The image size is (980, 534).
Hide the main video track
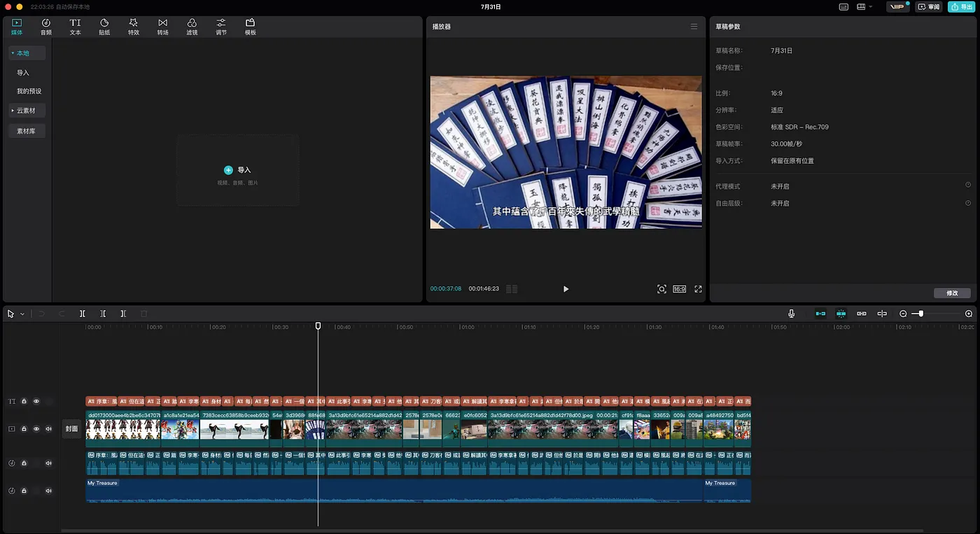coord(36,429)
